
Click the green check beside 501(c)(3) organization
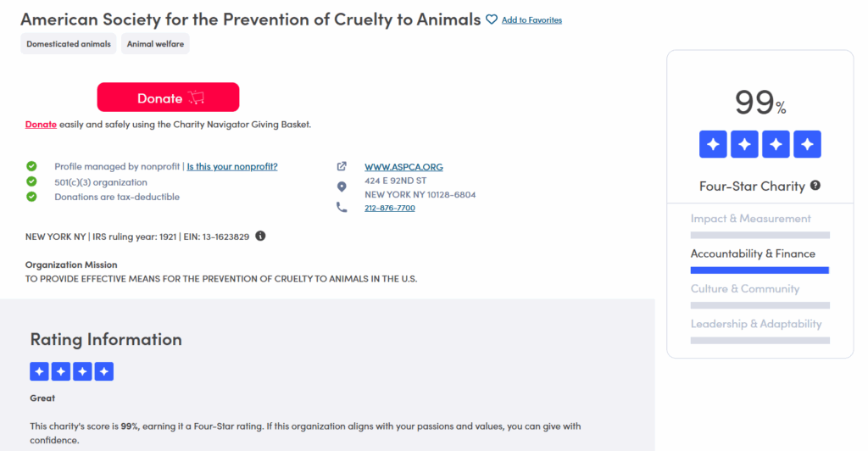point(31,181)
